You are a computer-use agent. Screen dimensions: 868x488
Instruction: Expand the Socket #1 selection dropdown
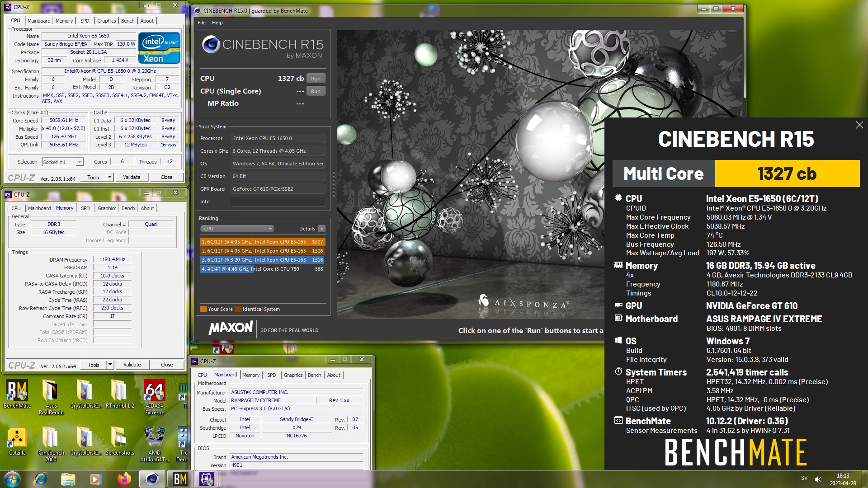(80, 162)
